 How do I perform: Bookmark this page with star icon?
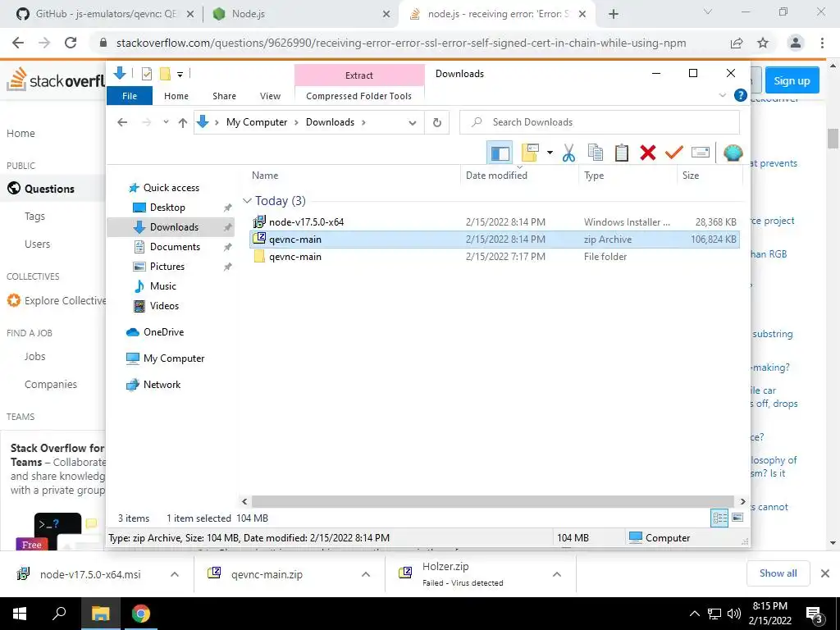763,43
